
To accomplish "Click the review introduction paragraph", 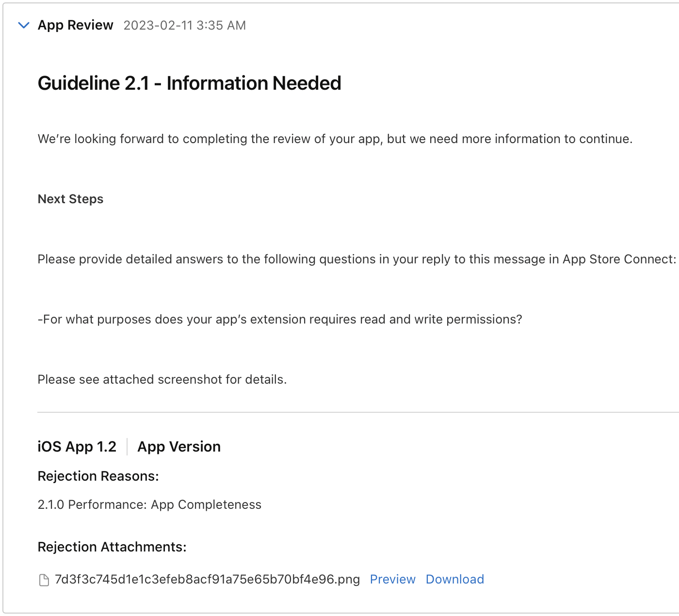I will (335, 139).
